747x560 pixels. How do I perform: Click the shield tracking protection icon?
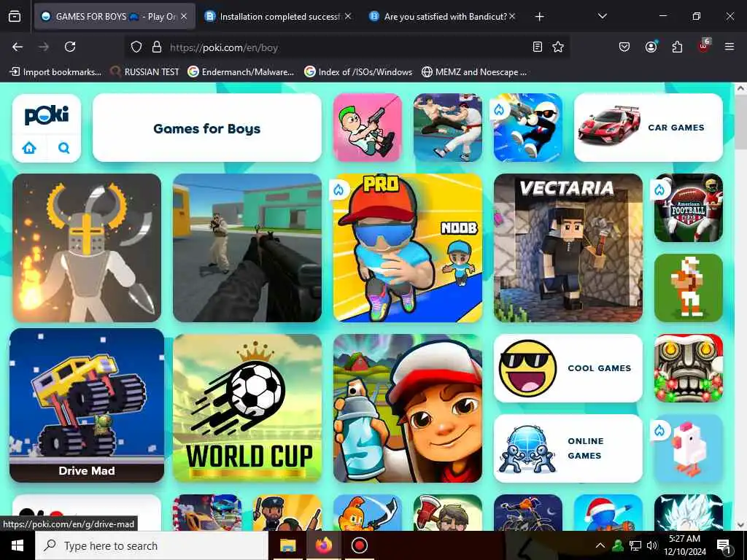tap(136, 47)
